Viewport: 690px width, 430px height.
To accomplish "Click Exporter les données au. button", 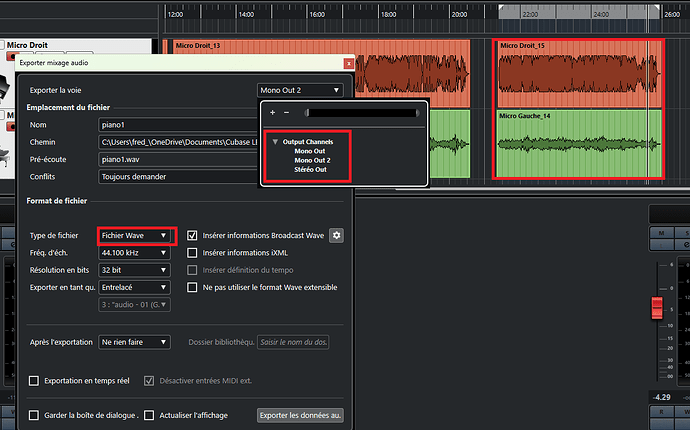I will 300,415.
